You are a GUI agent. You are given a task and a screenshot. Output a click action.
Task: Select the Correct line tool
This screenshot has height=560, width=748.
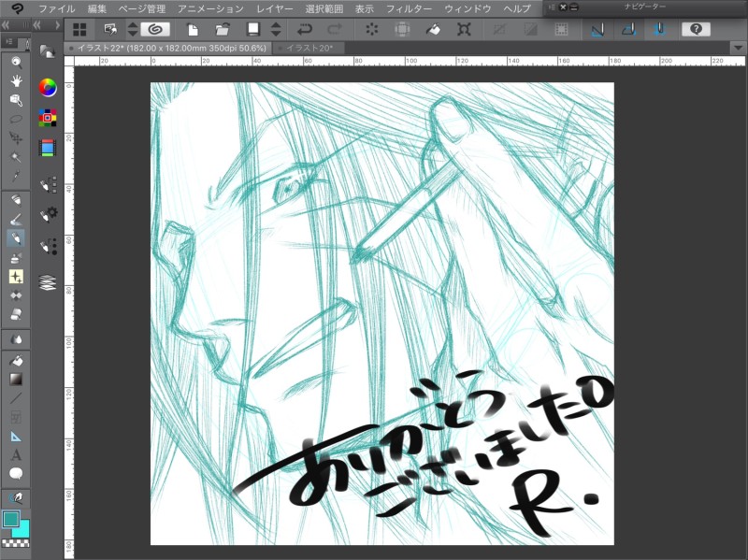click(x=16, y=498)
